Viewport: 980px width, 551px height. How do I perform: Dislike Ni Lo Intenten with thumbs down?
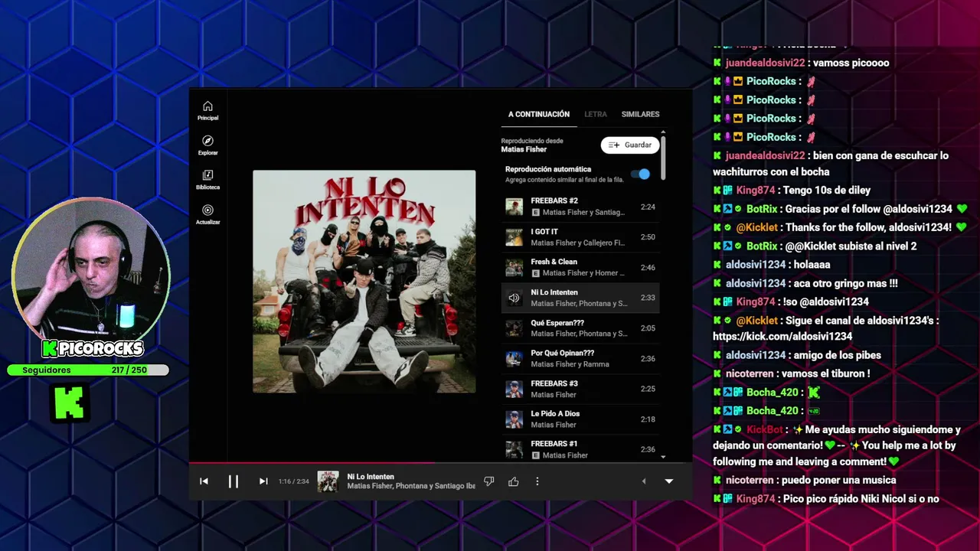(489, 481)
